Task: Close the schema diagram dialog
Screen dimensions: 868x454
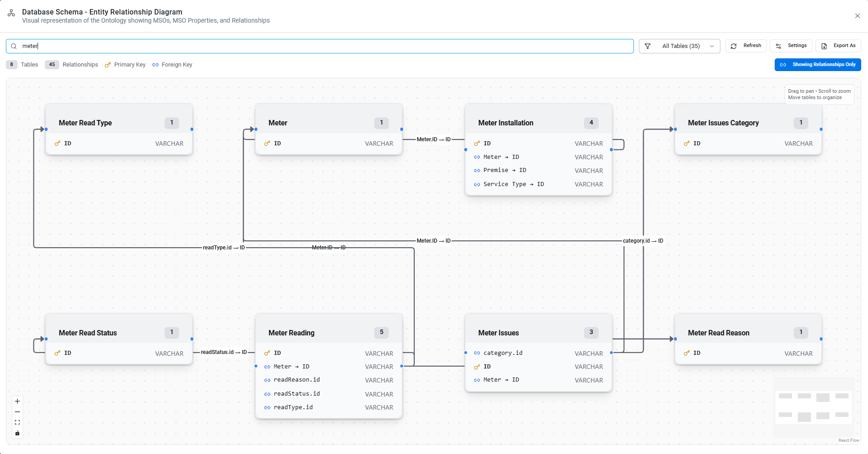Action: tap(857, 16)
